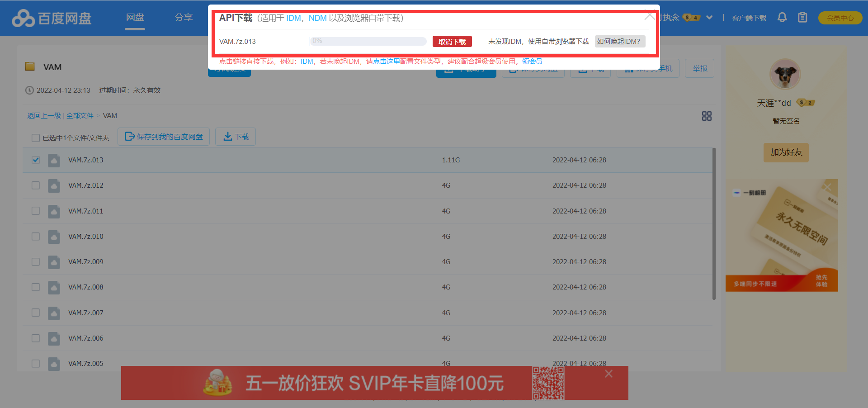Click 1.11G size of VAM.7z.013
Screen dimensions: 868x408
[x=451, y=160]
